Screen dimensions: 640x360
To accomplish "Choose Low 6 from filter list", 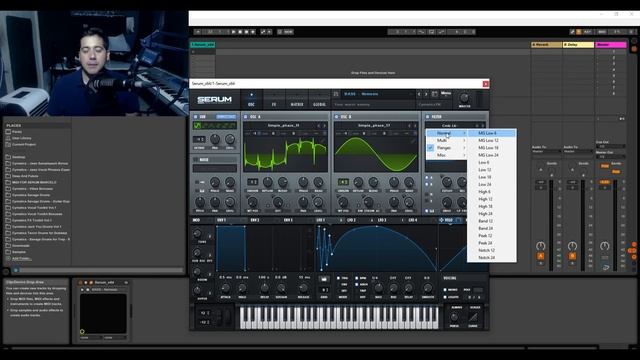I will 491,162.
